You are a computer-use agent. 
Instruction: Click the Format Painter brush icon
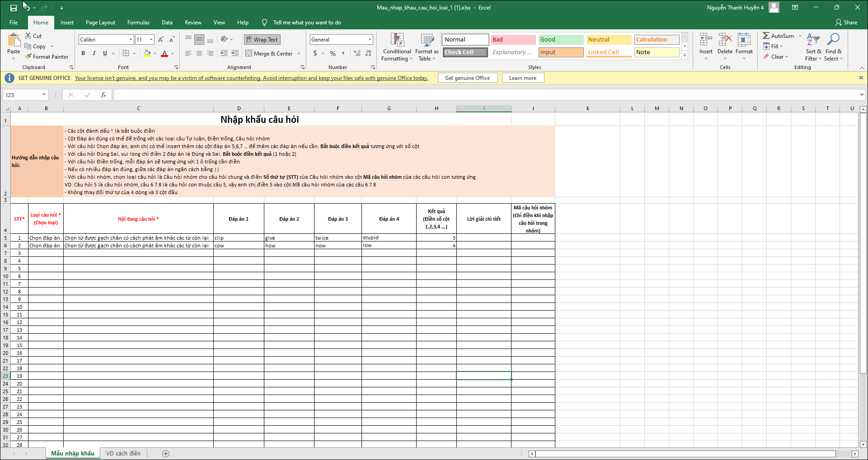pyautogui.click(x=28, y=57)
